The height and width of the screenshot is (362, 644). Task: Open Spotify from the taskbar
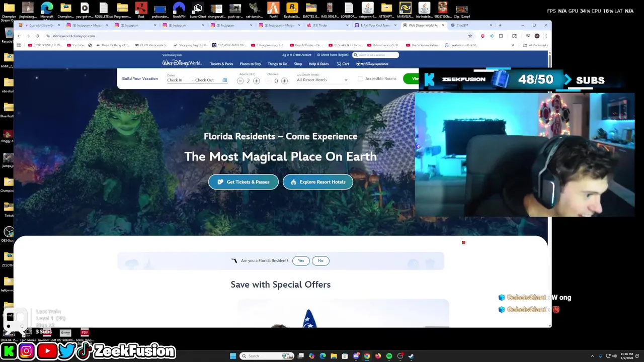coord(389,356)
